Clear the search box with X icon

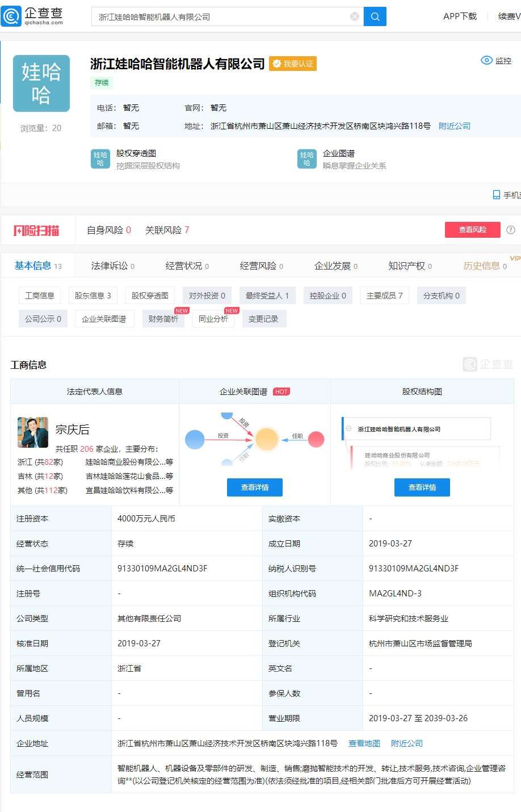[x=355, y=16]
